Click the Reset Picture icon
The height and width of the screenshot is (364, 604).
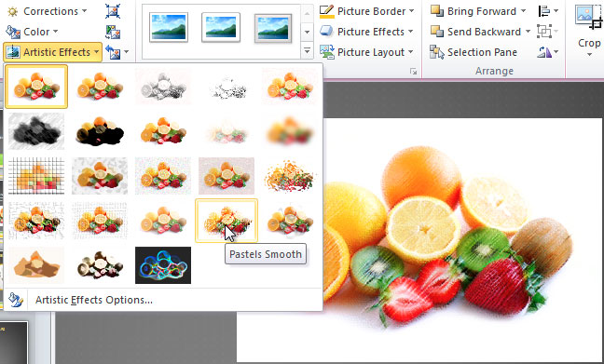113,52
